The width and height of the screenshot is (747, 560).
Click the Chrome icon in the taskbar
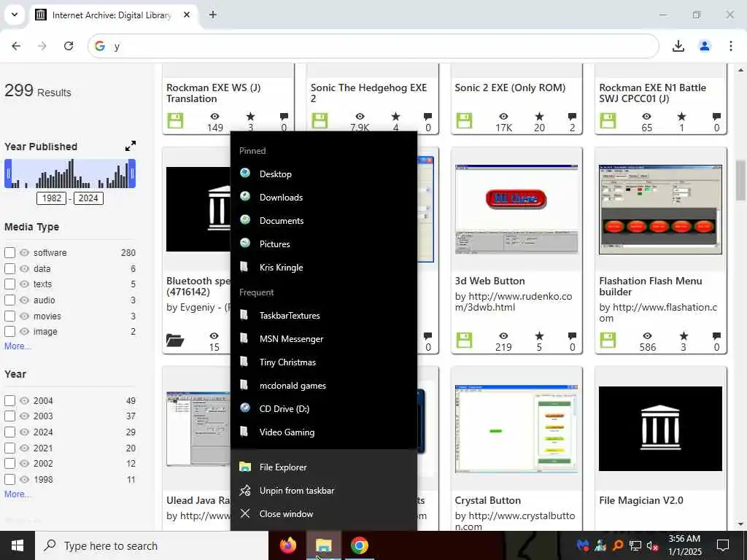coord(359,545)
